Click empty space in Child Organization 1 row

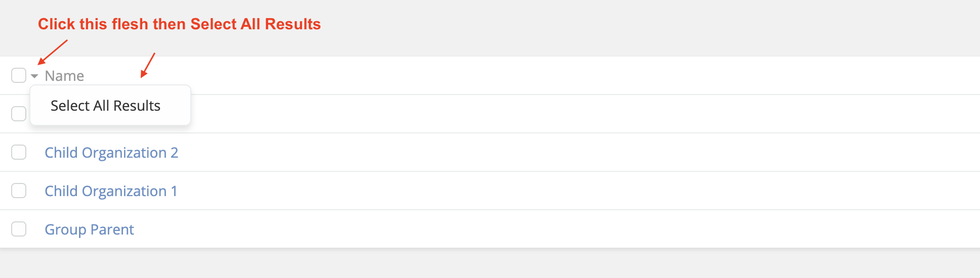click(557, 191)
